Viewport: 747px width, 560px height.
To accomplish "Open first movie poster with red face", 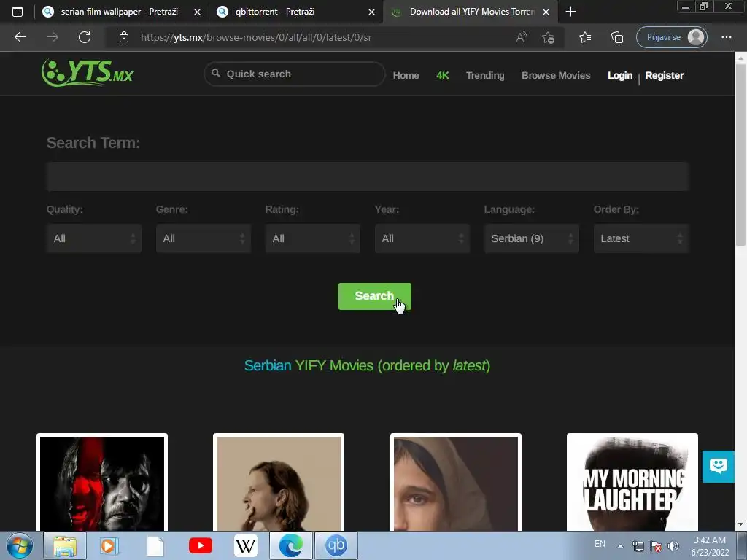I will tap(102, 482).
